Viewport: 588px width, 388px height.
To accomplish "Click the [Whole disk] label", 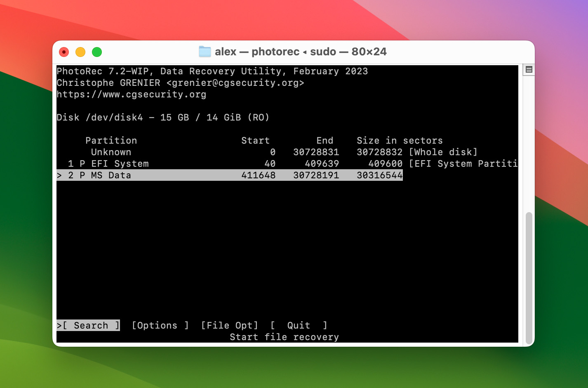I will [x=443, y=152].
